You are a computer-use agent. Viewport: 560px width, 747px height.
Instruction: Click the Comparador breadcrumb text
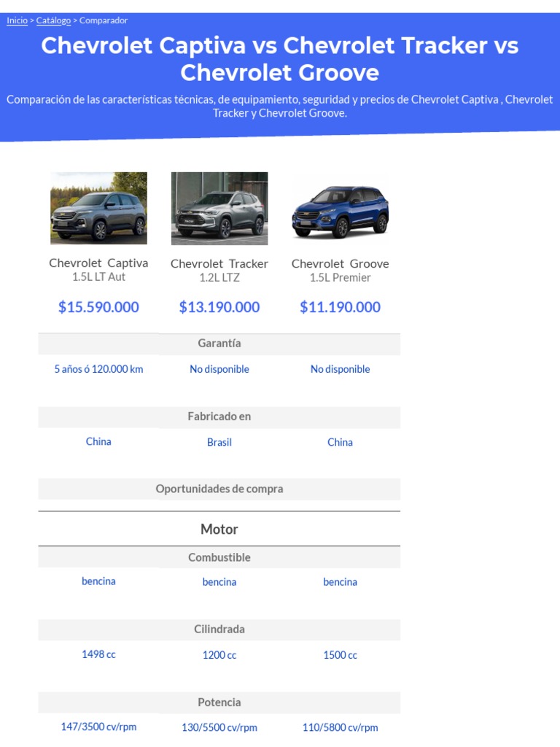click(x=104, y=20)
